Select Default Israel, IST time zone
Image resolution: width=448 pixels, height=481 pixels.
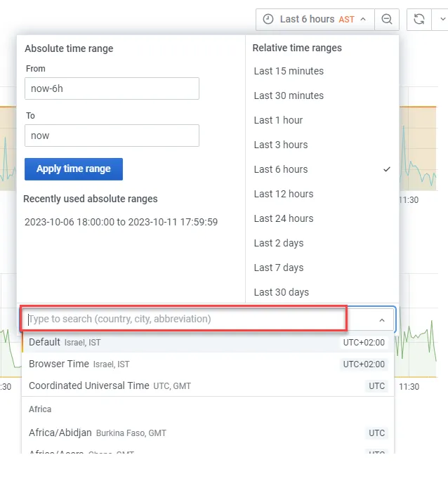pyautogui.click(x=208, y=342)
